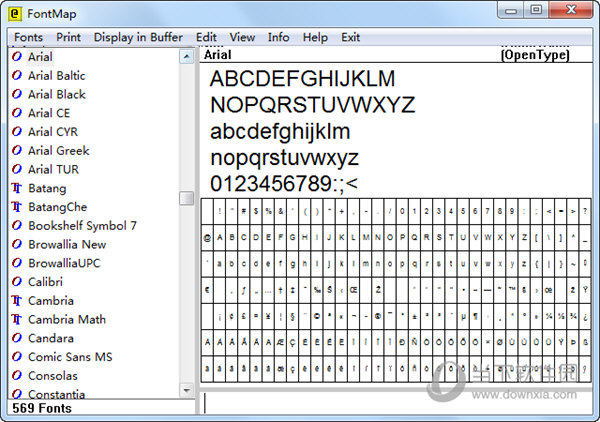Click the Æ character cell in grid

coord(280,342)
